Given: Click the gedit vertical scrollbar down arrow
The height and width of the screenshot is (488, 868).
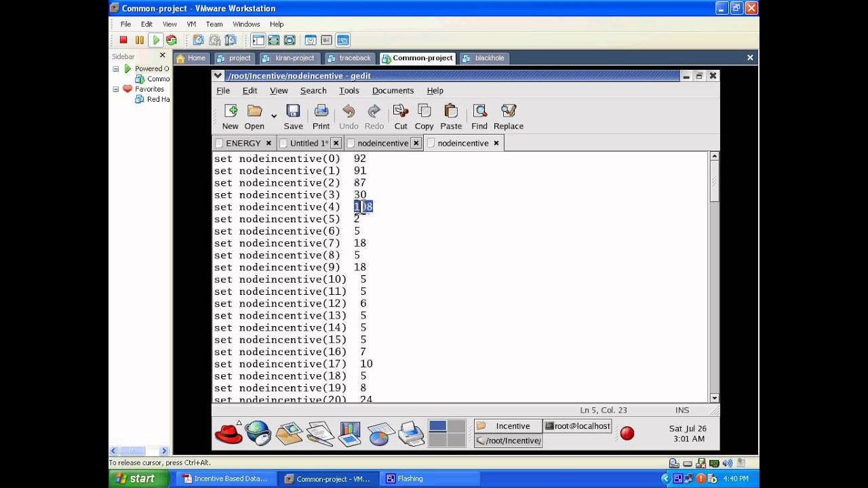Looking at the screenshot, I should (714, 398).
